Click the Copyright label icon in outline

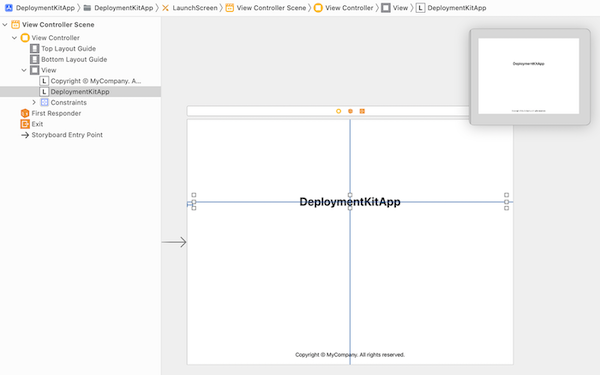[44, 81]
